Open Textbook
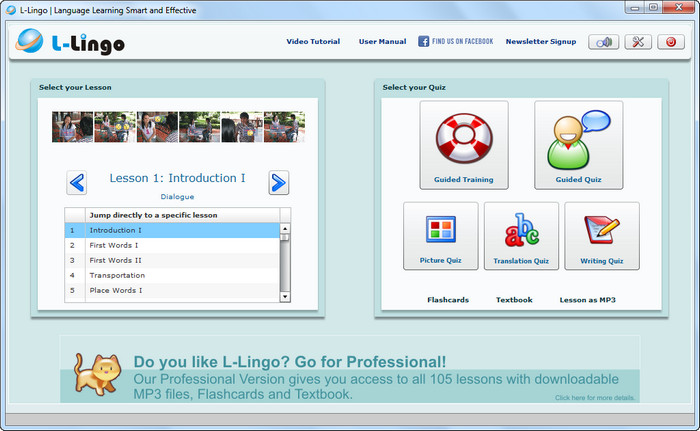Screen dimensions: 700x431 [514, 300]
